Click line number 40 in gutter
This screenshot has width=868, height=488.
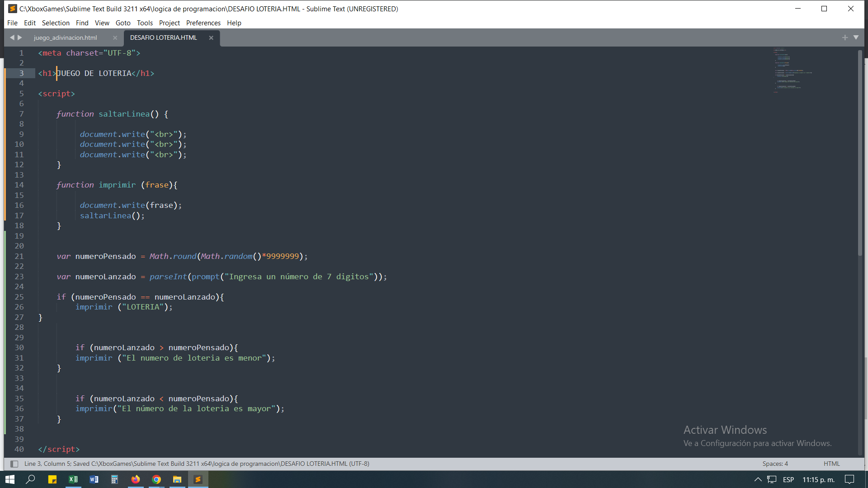[19, 449]
